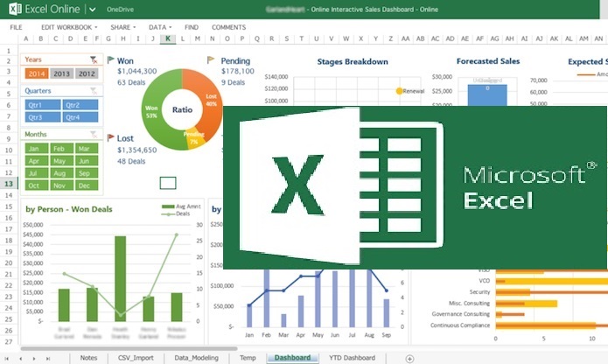Click the Stages Breakdown chart title
This screenshot has width=608, height=364.
pyautogui.click(x=353, y=61)
